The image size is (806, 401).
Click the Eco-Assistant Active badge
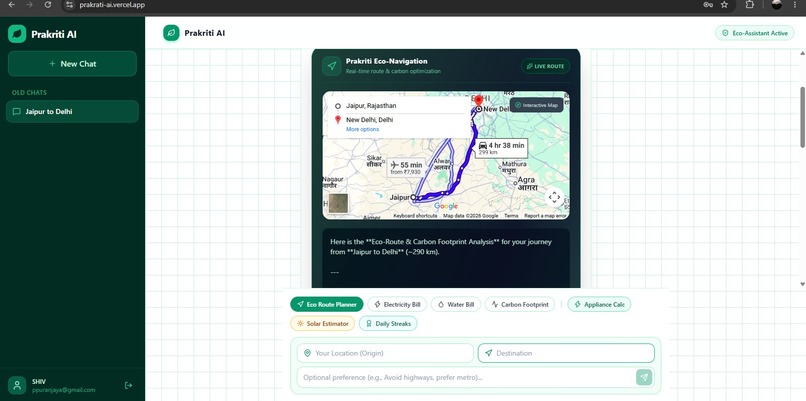[755, 33]
